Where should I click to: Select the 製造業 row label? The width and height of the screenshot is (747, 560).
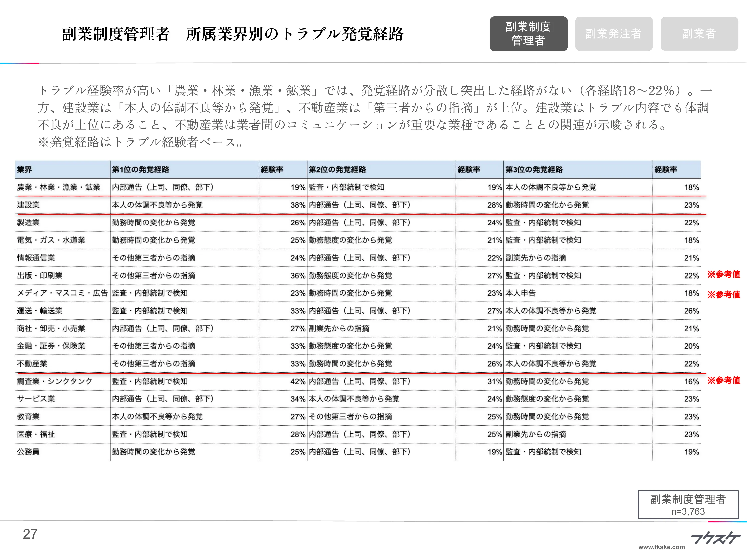click(28, 223)
